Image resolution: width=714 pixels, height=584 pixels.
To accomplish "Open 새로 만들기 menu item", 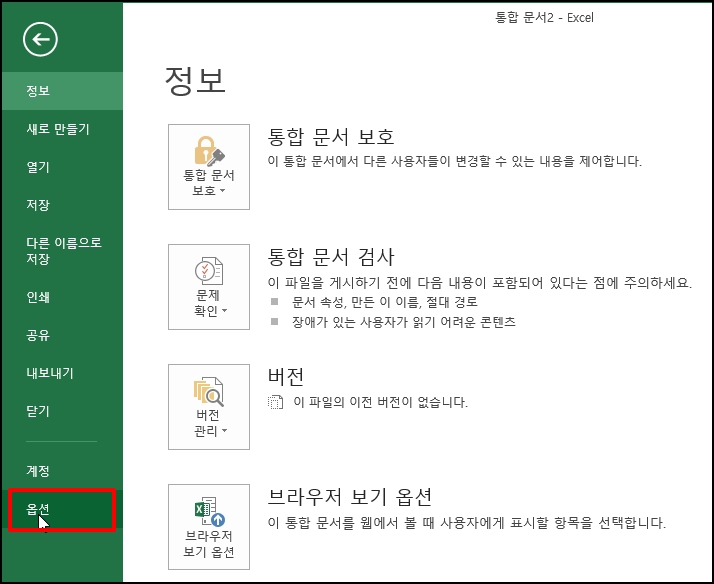I will click(x=62, y=129).
